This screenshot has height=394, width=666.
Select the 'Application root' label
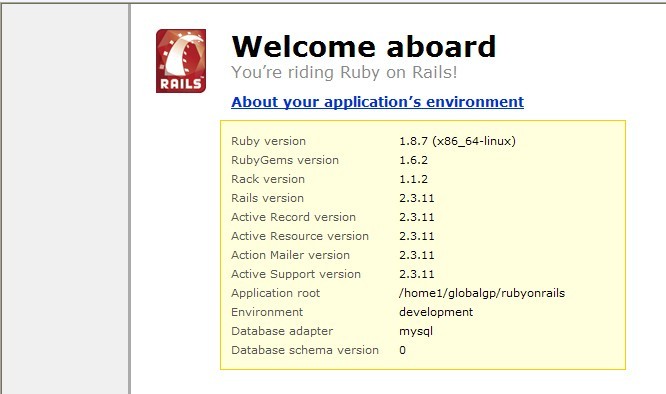(x=276, y=293)
